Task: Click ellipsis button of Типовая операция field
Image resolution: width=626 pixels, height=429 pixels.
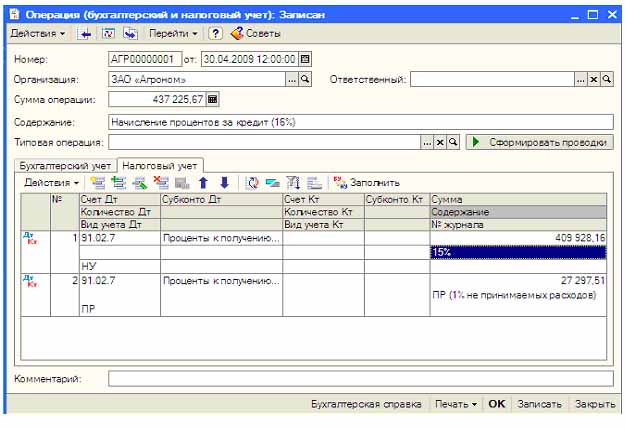Action: tap(427, 142)
